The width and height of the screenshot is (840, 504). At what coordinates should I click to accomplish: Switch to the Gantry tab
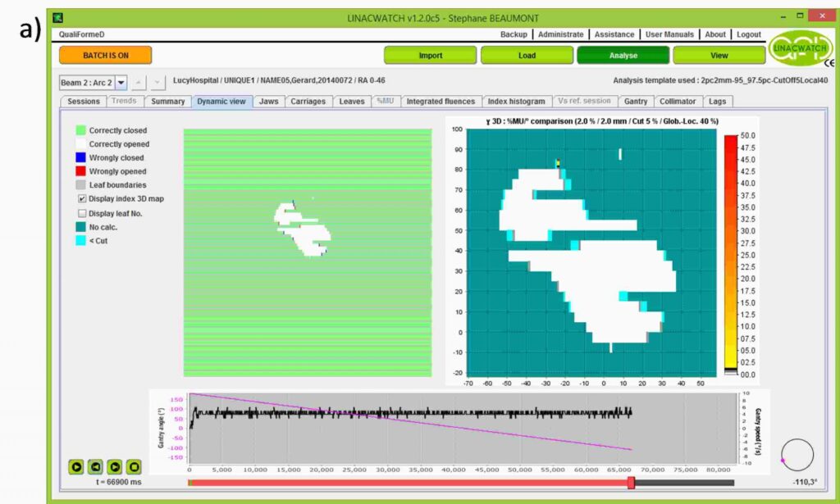click(x=636, y=101)
